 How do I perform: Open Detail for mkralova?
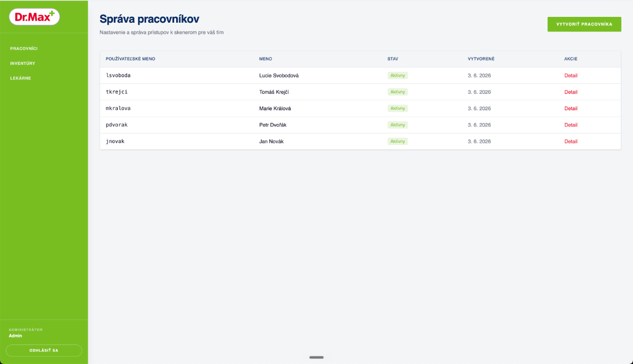point(571,108)
